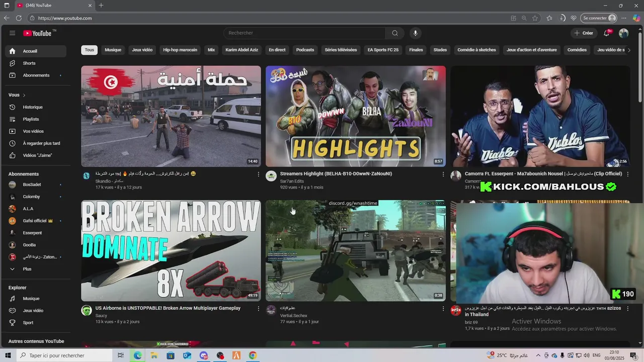Open Copilot in Edge

click(x=636, y=18)
